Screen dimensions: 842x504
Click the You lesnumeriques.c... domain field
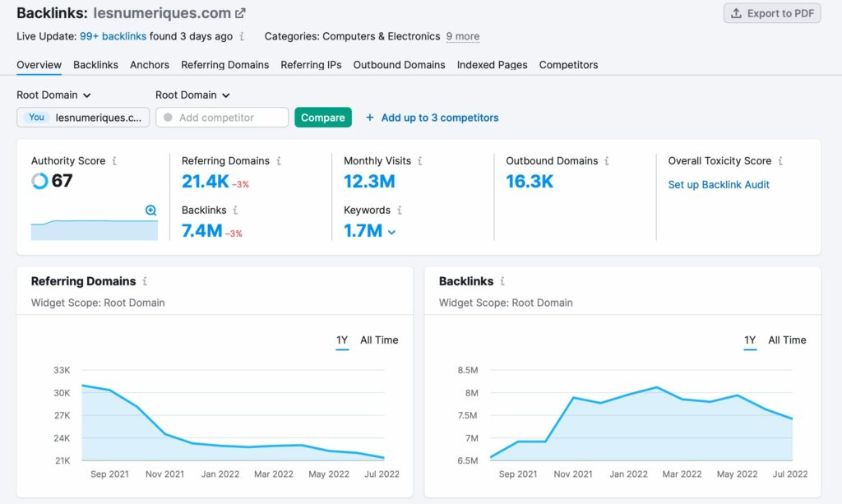[83, 118]
